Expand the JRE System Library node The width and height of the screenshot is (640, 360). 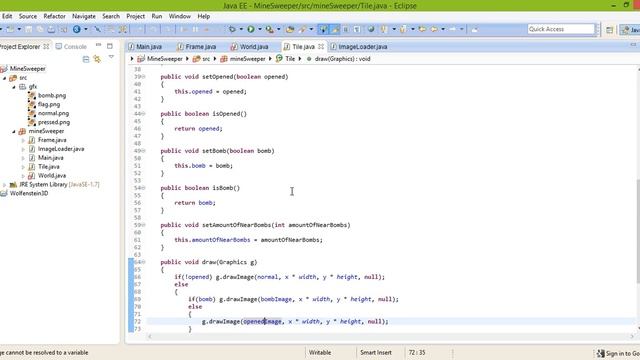coord(5,184)
